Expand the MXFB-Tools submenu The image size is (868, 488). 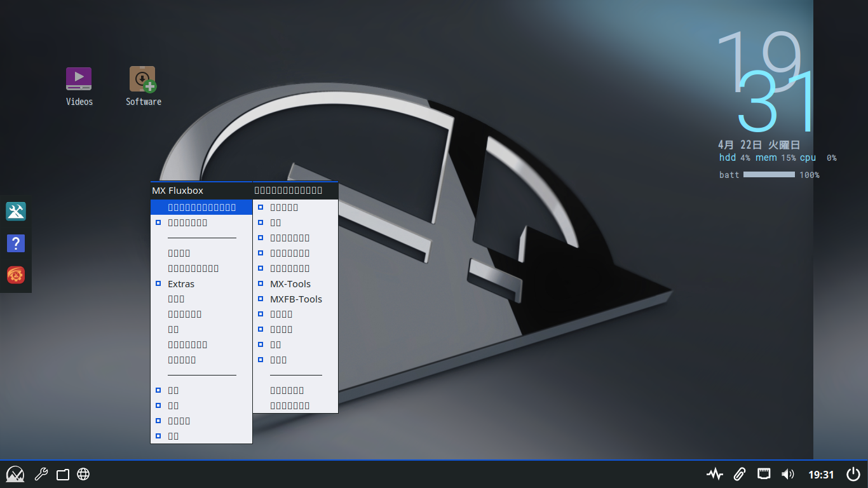click(295, 299)
